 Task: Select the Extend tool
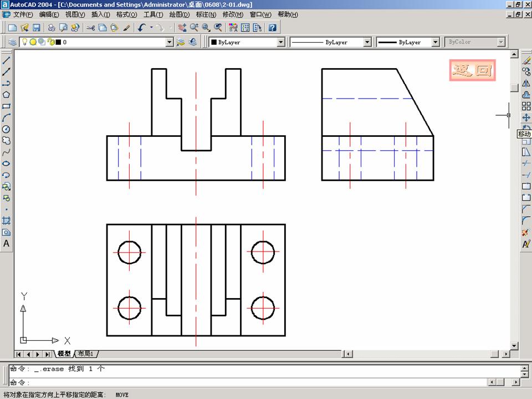(x=526, y=175)
